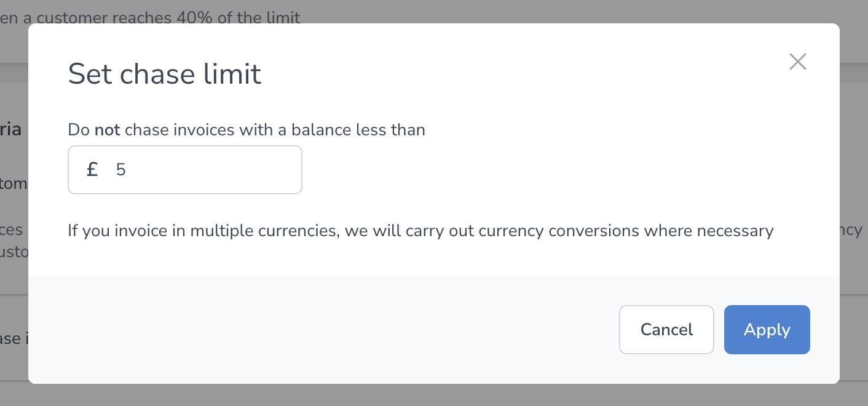Click the 'Do not chase invoices' label

247,130
